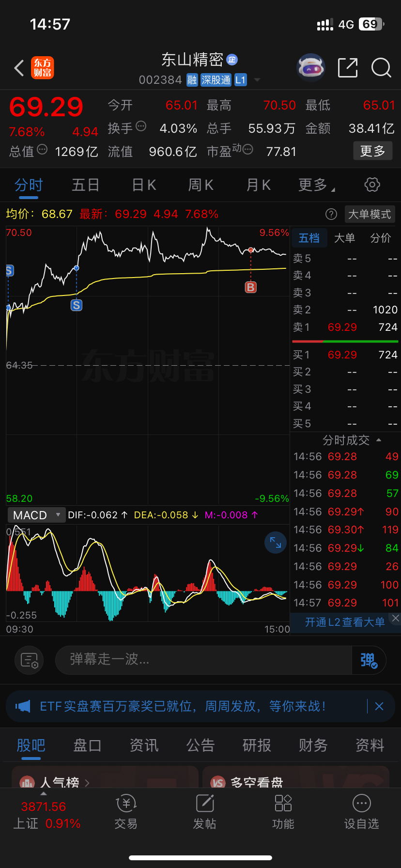Tap the blue enterprise badge beside 东山精密
Screen dimensions: 401x868
pos(232,60)
